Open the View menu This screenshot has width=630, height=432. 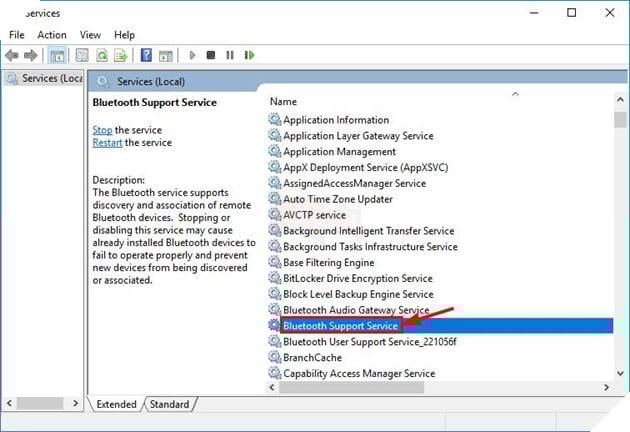click(x=90, y=35)
